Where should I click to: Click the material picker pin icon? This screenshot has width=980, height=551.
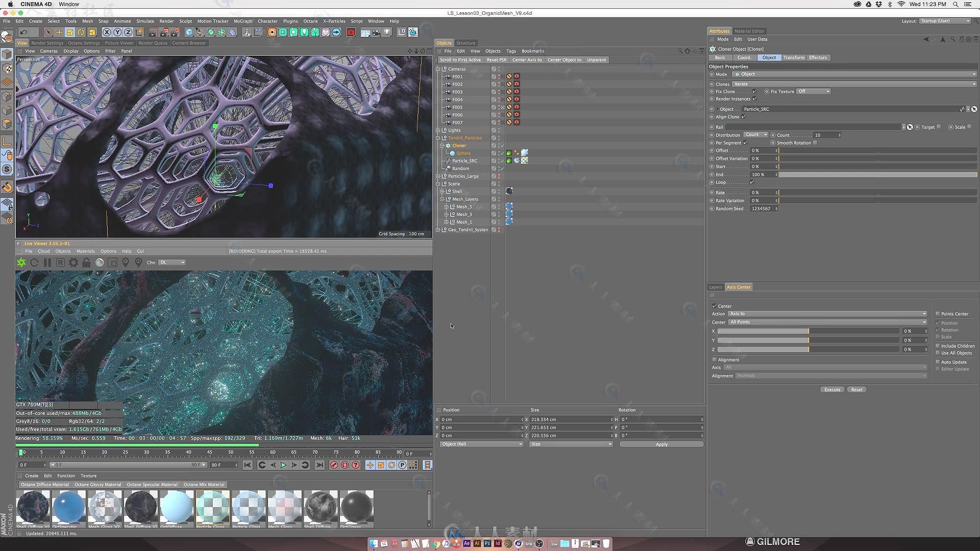pos(138,262)
